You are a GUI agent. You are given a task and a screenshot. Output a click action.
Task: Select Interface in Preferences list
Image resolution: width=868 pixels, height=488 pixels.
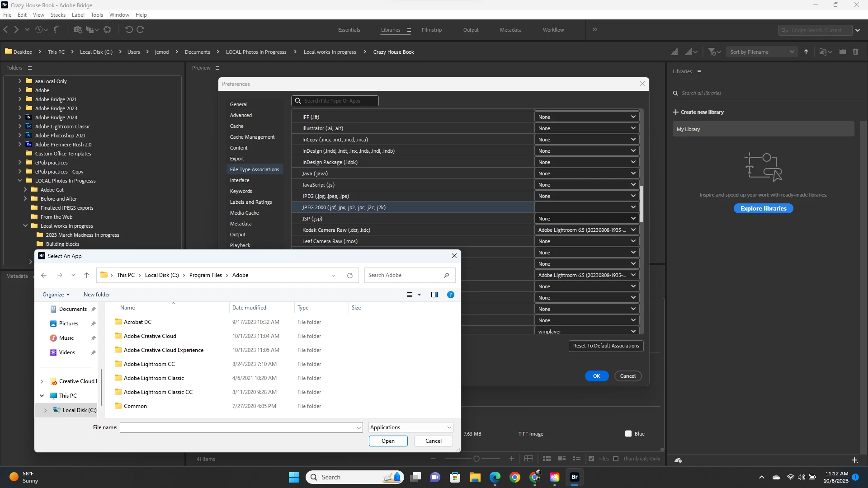[x=239, y=180]
